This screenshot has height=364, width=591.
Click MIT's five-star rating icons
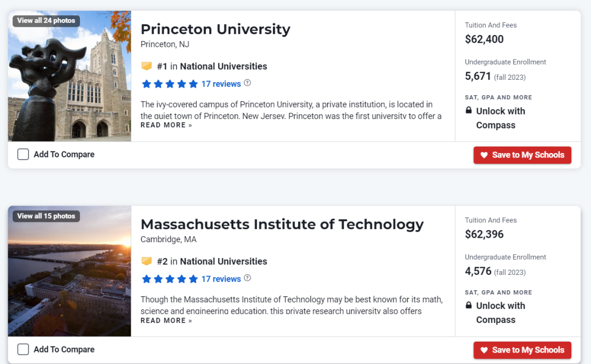click(170, 279)
